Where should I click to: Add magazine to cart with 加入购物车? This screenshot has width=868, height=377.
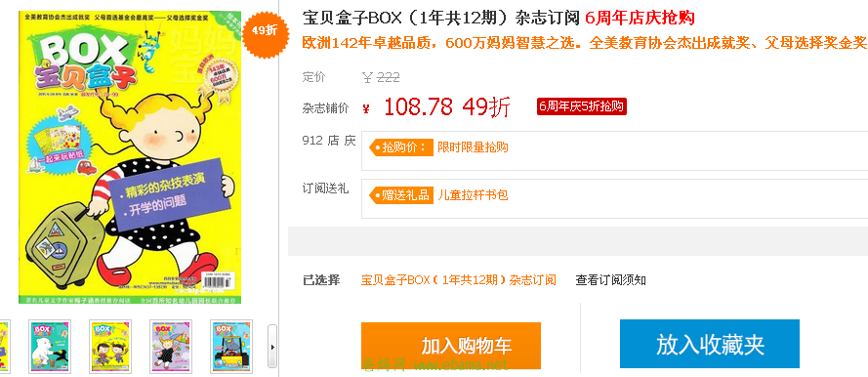pyautogui.click(x=451, y=346)
